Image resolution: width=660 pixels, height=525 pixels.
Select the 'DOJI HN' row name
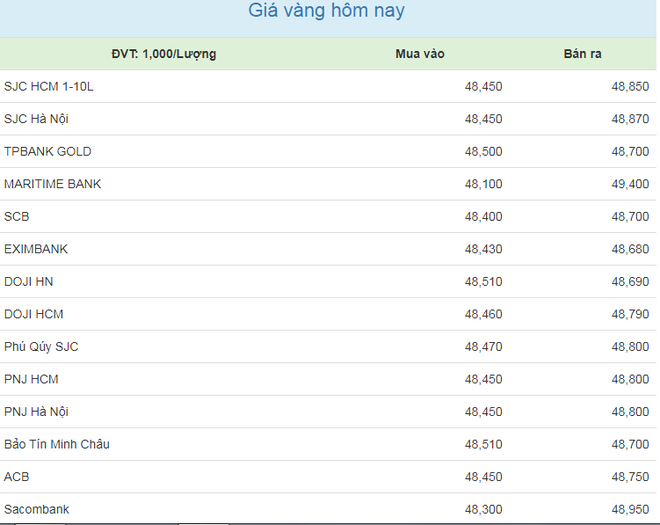(29, 282)
